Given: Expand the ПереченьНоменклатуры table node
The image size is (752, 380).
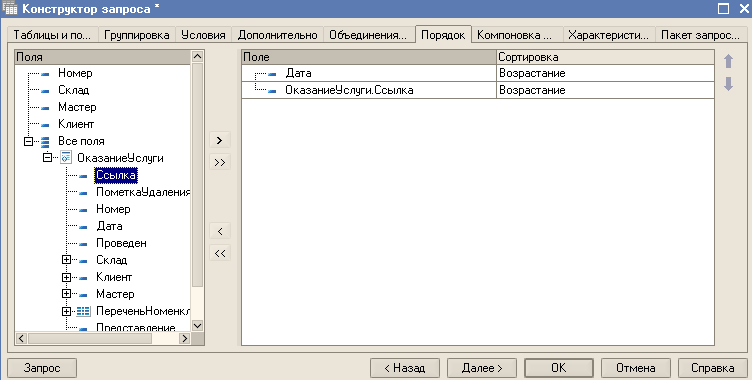Looking at the screenshot, I should (67, 311).
